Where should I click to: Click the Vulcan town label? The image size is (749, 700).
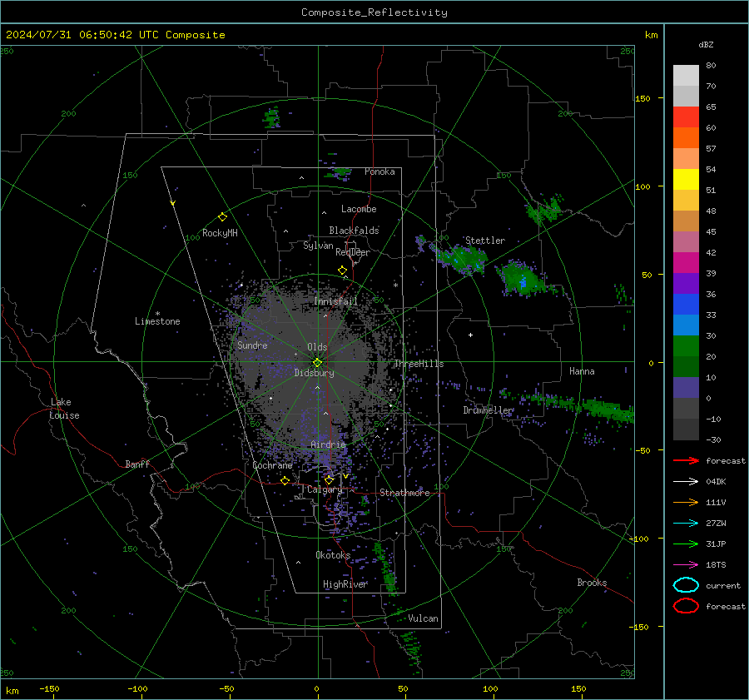tap(423, 618)
